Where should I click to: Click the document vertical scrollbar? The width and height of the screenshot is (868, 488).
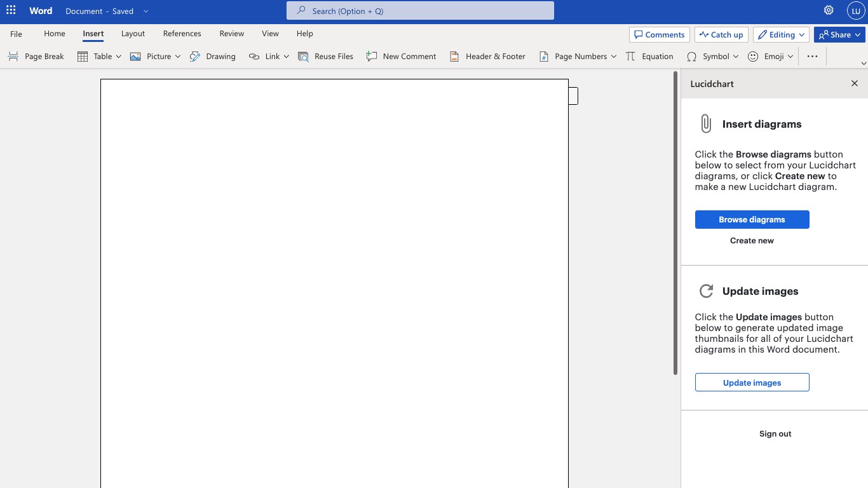pos(675,222)
